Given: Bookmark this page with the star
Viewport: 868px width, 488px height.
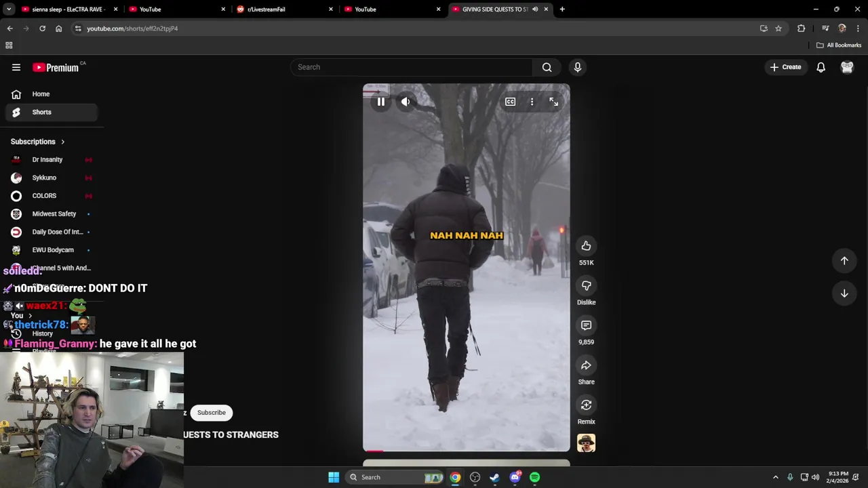Looking at the screenshot, I should (x=778, y=28).
